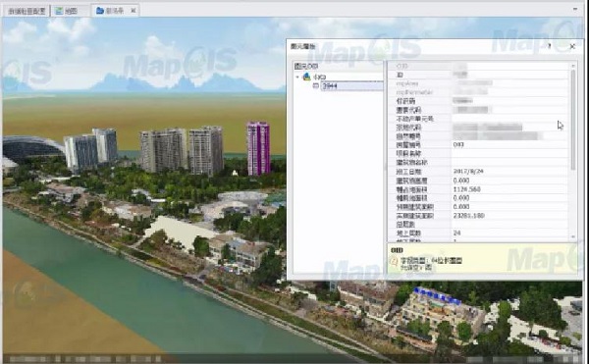Click the blue scene icon on the active tab
Image resolution: width=589 pixels, height=364 pixels.
click(99, 11)
